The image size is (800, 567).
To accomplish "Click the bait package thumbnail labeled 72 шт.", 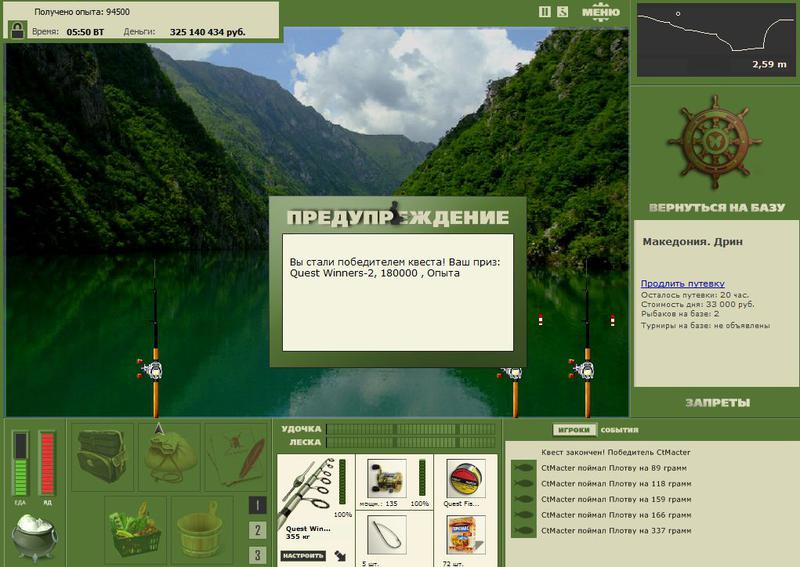I will coord(465,535).
